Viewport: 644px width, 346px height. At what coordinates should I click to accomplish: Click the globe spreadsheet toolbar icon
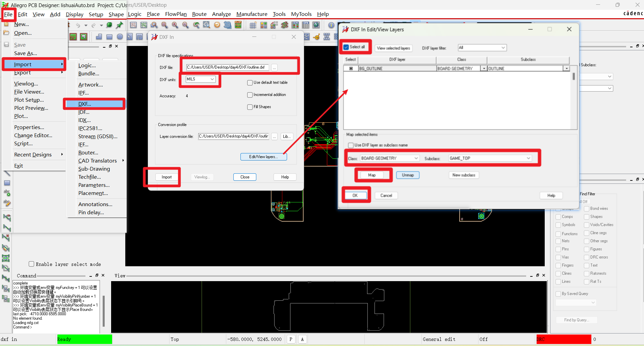point(316,25)
